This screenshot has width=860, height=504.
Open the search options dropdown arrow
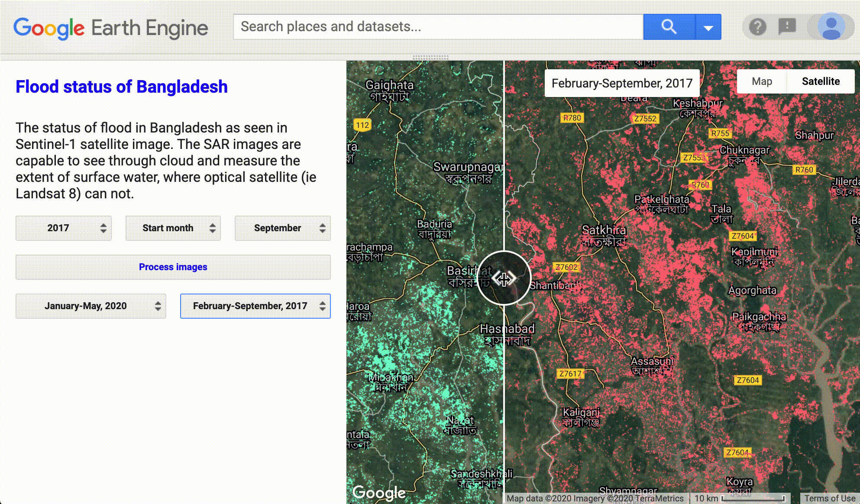click(x=708, y=27)
